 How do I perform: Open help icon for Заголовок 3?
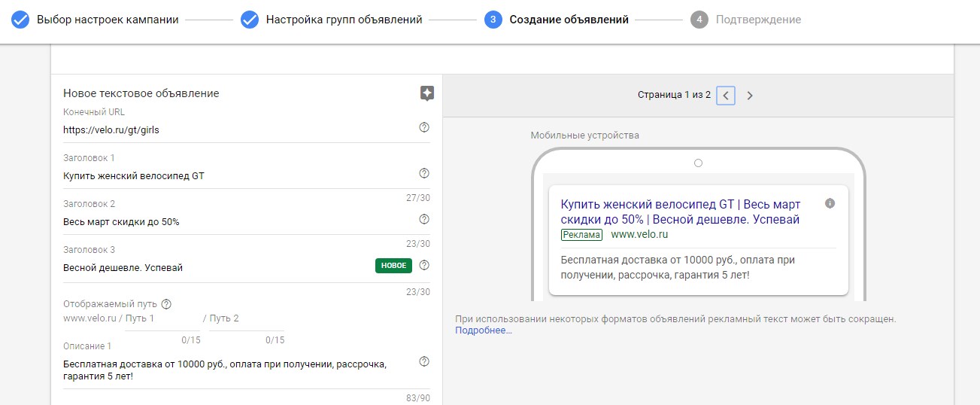(424, 265)
